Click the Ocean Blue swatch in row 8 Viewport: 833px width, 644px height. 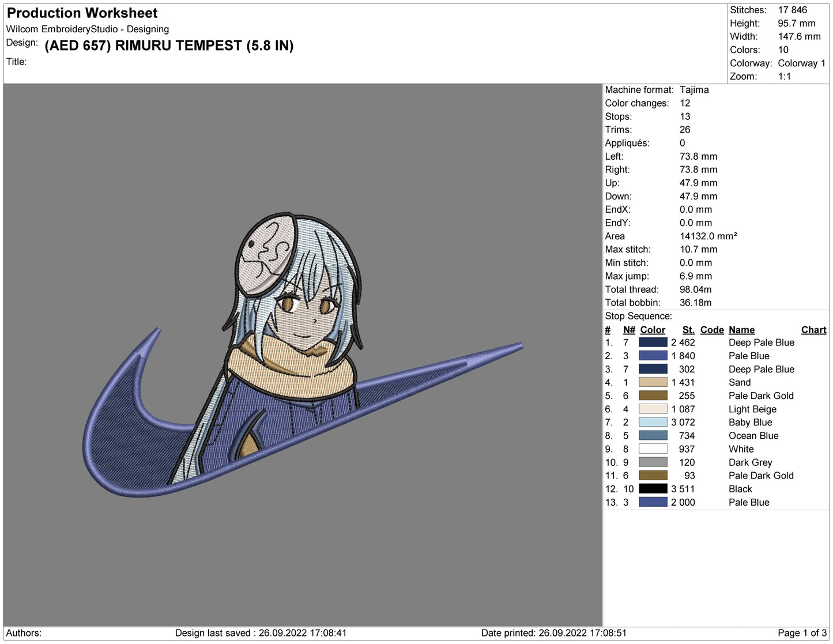(x=653, y=435)
